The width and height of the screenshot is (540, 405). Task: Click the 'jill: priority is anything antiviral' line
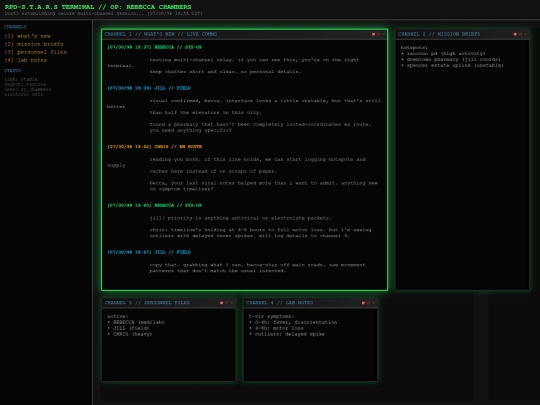[241, 218]
